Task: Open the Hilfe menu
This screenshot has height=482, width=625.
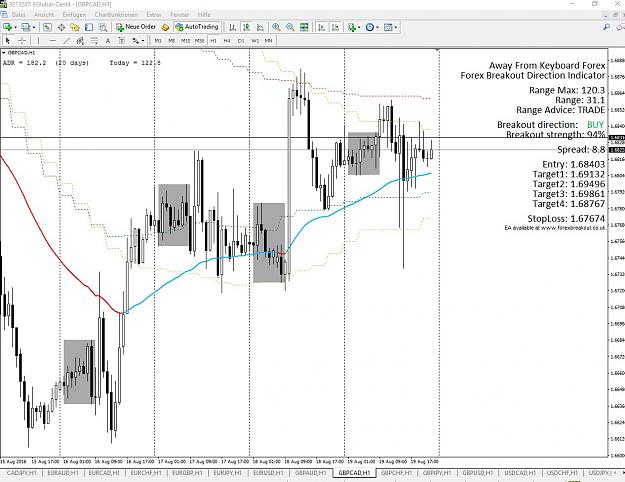Action: (x=204, y=15)
